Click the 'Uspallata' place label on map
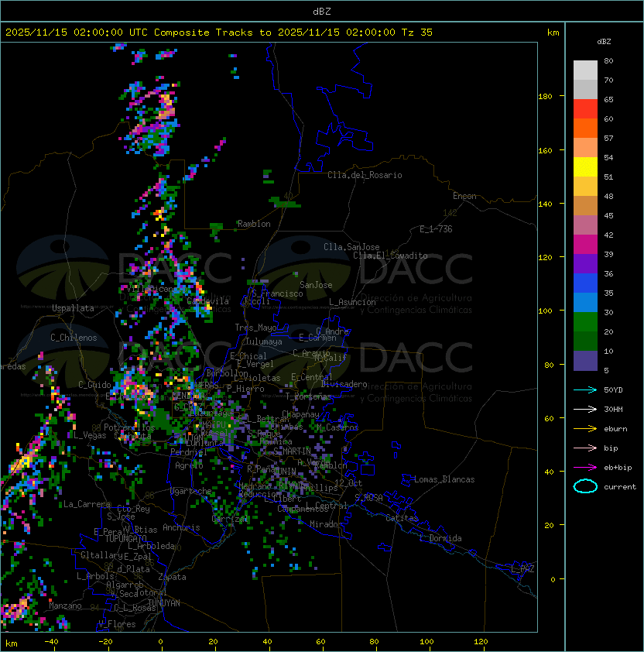Screen dimensions: 644x652 [73, 308]
